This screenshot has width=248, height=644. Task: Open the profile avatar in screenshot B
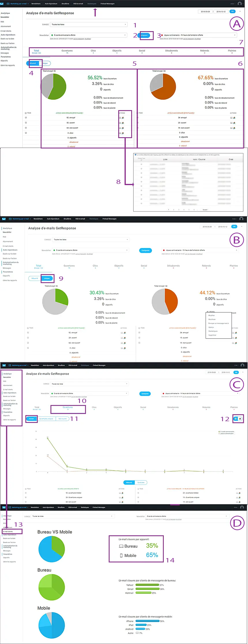coord(241,219)
